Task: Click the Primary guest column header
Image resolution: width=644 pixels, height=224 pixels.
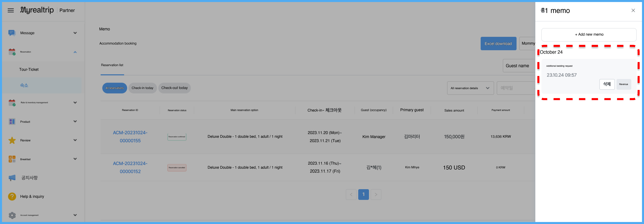Action: tap(412, 110)
